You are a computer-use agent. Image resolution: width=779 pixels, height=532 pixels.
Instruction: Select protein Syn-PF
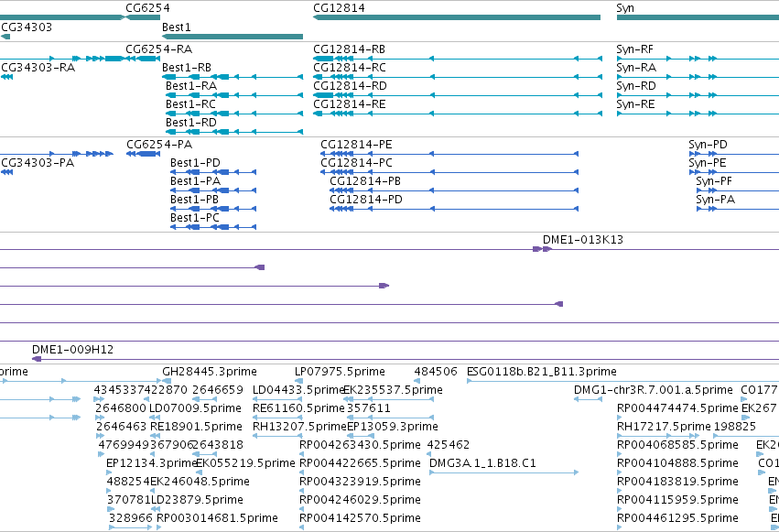pyautogui.click(x=714, y=181)
